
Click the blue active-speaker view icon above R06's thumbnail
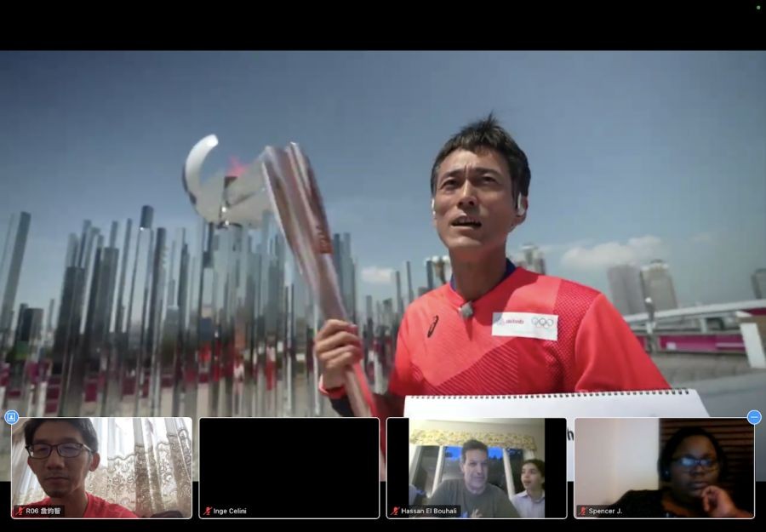point(11,417)
